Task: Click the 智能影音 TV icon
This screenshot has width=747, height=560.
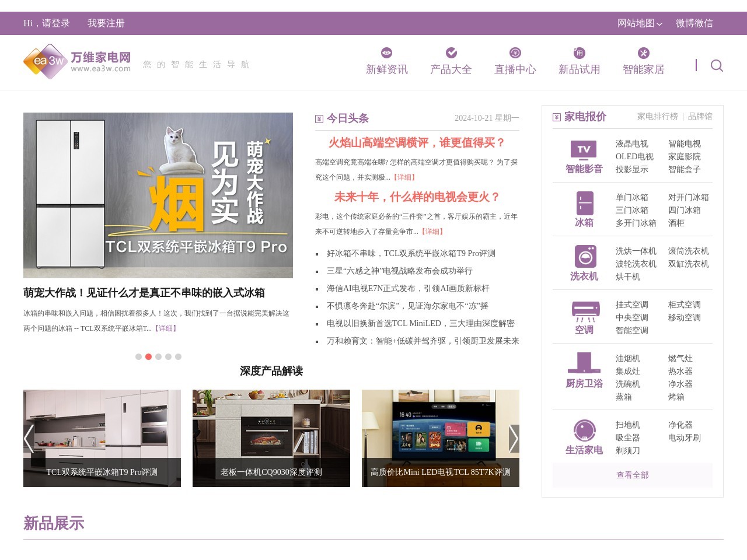Action: click(x=582, y=150)
